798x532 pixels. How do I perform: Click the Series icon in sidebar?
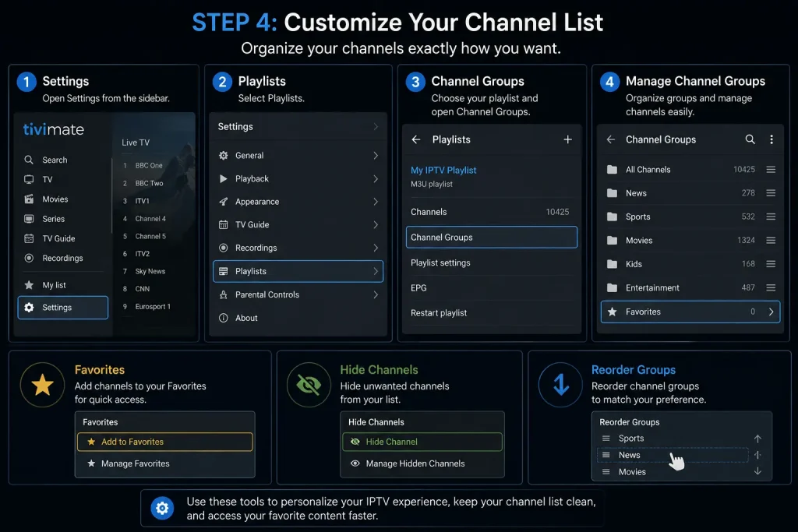coord(29,219)
